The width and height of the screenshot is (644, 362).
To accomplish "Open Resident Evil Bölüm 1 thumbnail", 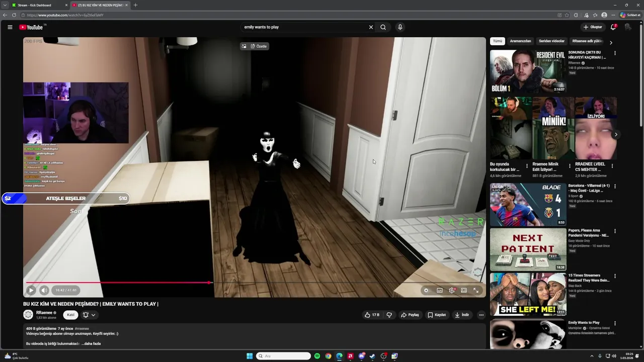I will coord(528,71).
